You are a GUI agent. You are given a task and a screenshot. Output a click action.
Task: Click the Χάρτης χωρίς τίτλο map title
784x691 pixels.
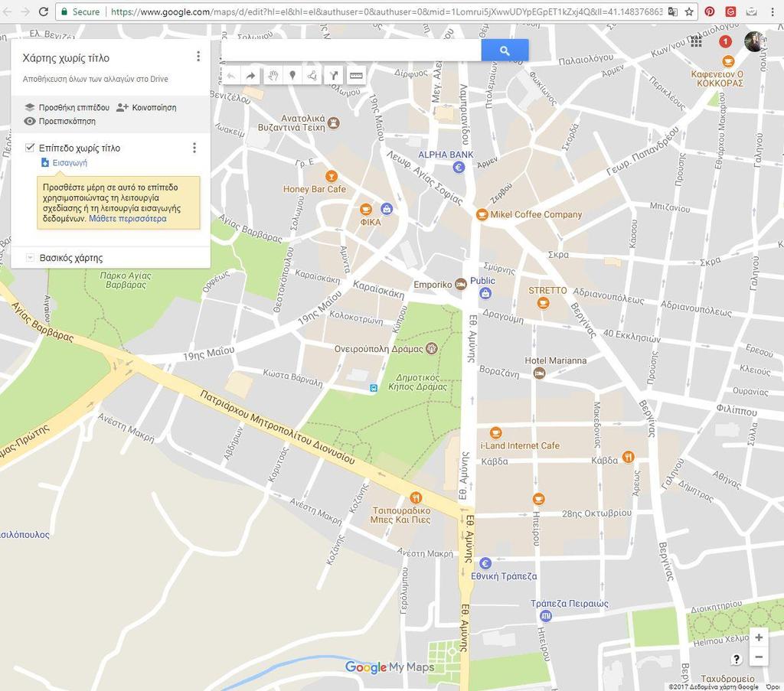point(66,58)
